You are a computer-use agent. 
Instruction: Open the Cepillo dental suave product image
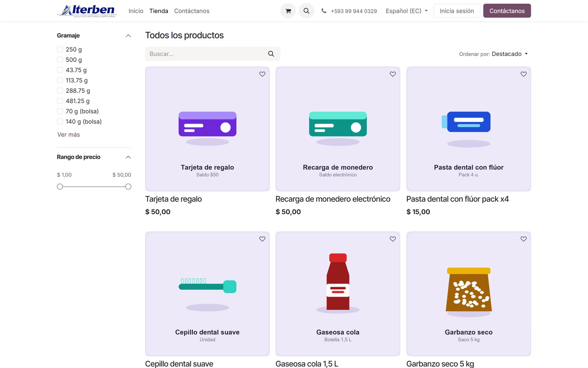coord(207,294)
